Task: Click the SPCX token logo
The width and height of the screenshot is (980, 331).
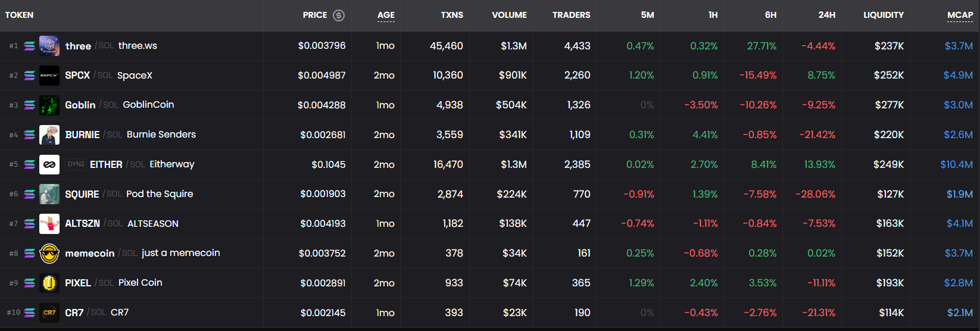Action: coord(49,76)
